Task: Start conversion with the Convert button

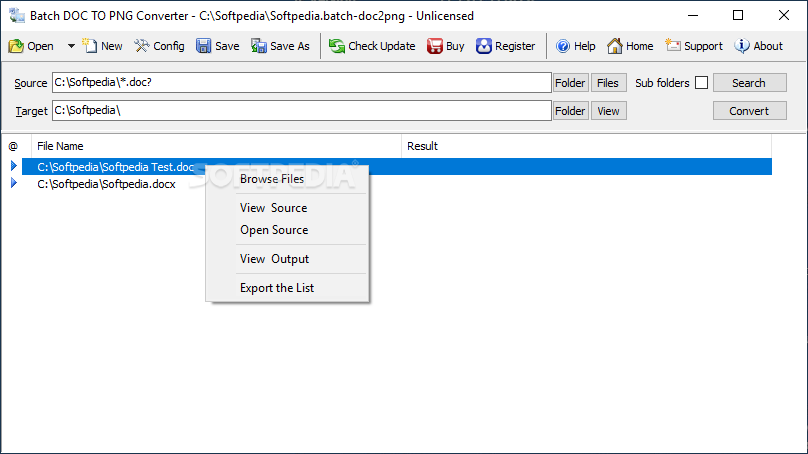Action: point(749,111)
